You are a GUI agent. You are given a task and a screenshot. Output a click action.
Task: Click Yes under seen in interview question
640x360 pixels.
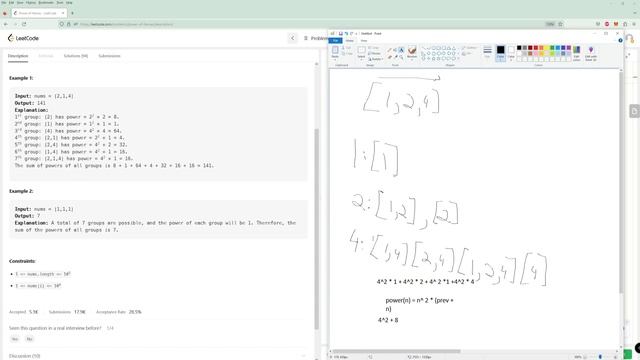[x=15, y=339]
